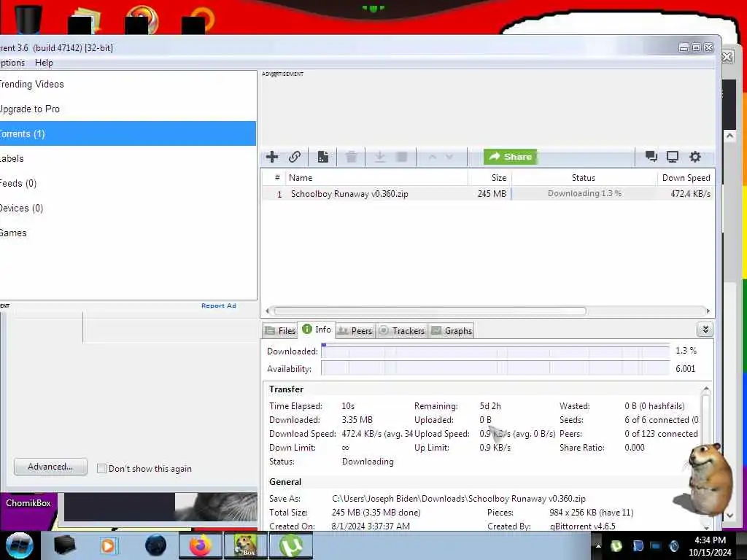Select Devices (0) in sidebar

[128, 208]
